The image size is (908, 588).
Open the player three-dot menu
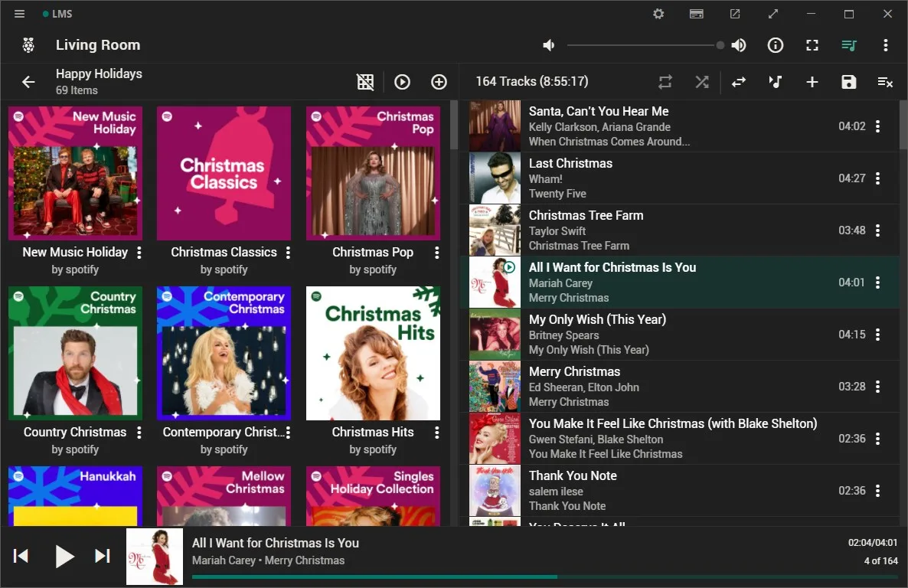pyautogui.click(x=886, y=45)
